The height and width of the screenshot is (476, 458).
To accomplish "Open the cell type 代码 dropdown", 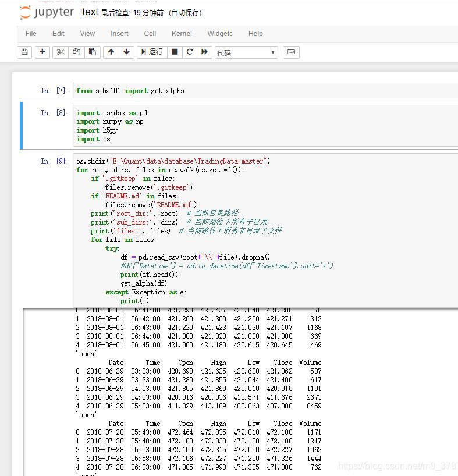I will click(x=246, y=52).
